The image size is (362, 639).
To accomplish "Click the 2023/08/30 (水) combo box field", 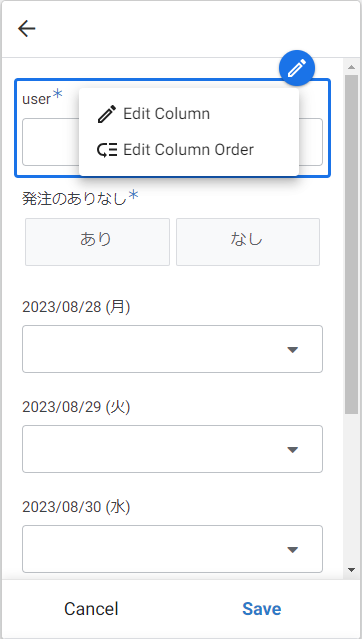I will click(172, 549).
